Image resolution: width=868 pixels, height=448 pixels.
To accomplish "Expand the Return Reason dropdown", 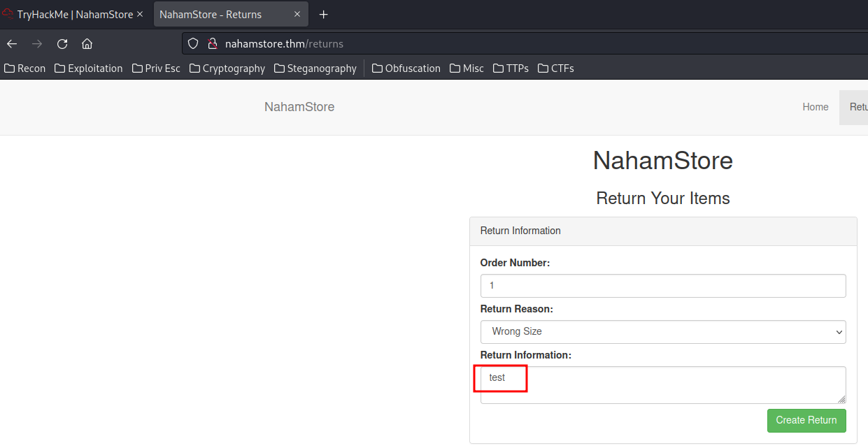I will [663, 332].
